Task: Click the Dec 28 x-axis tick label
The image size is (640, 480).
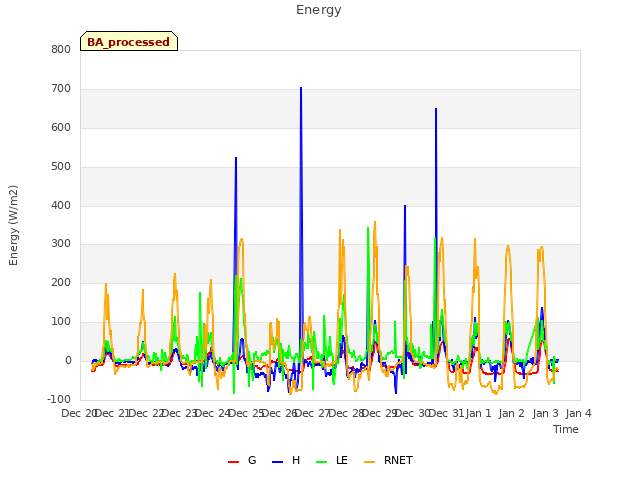Action: (347, 413)
